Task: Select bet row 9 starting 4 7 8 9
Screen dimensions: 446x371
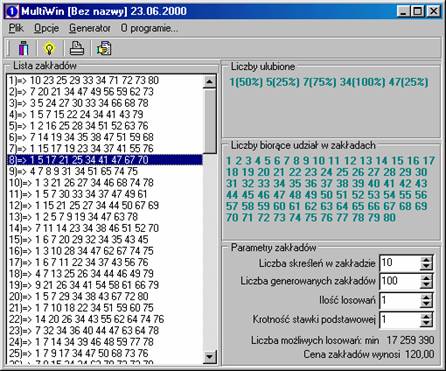Action: click(105, 171)
